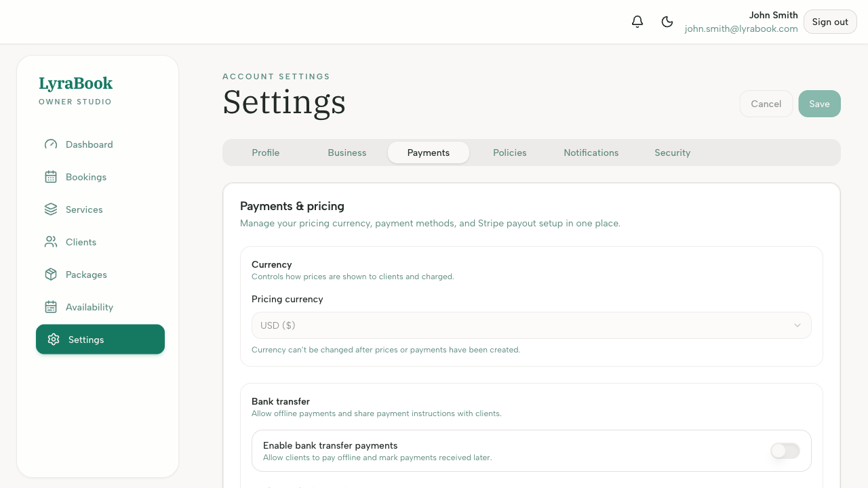Switch to the Notifications tab

591,152
